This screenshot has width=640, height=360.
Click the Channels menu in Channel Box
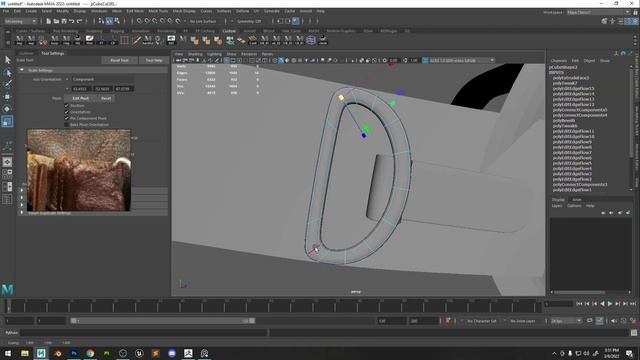click(558, 61)
